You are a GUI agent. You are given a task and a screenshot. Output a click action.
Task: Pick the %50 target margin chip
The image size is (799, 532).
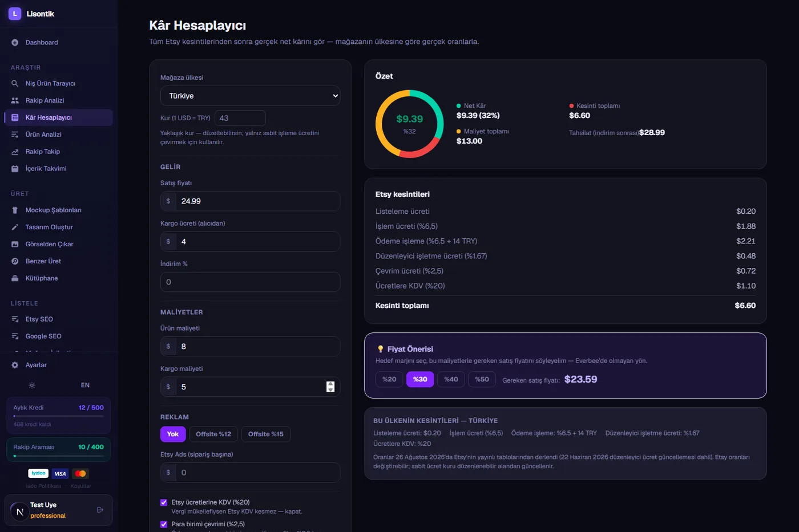pyautogui.click(x=482, y=379)
